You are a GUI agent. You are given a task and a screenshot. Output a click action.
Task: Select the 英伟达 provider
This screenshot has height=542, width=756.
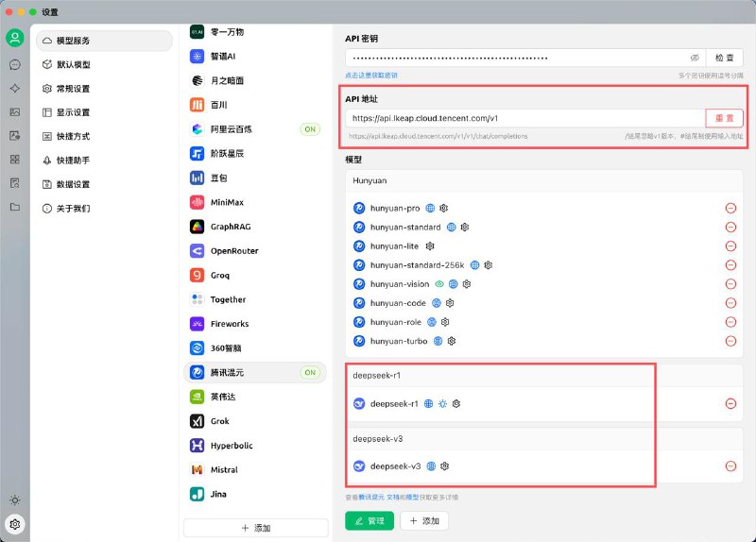tap(255, 397)
